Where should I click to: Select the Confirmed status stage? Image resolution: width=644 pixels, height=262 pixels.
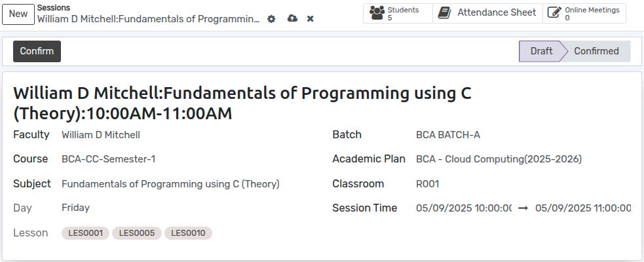596,51
